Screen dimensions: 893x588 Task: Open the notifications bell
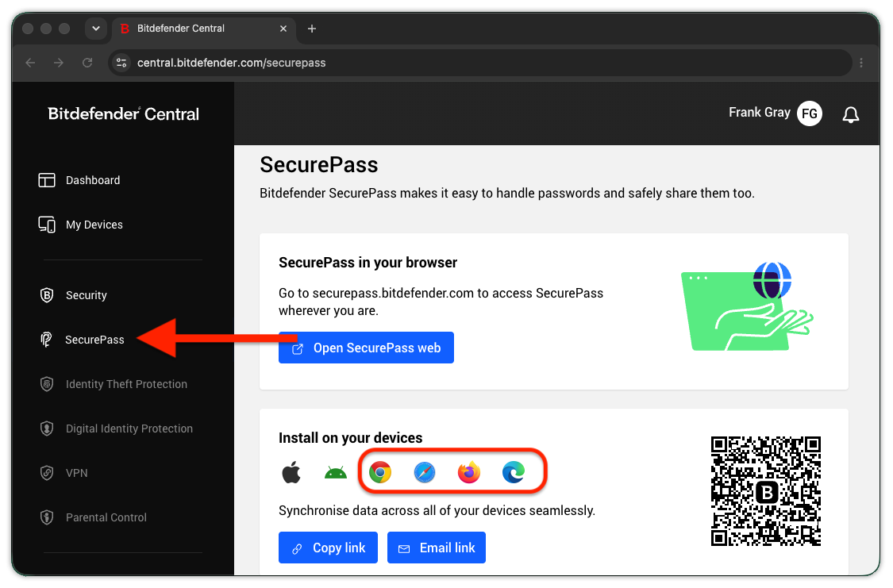pos(851,114)
